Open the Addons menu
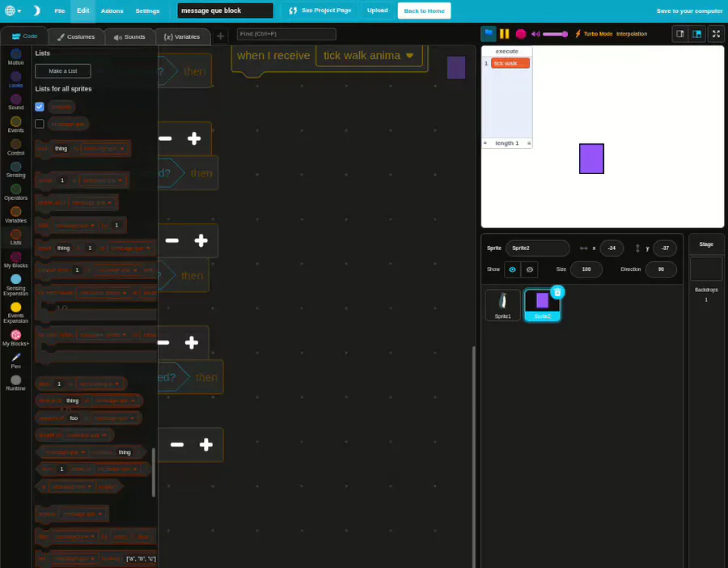This screenshot has width=728, height=568. tap(112, 11)
